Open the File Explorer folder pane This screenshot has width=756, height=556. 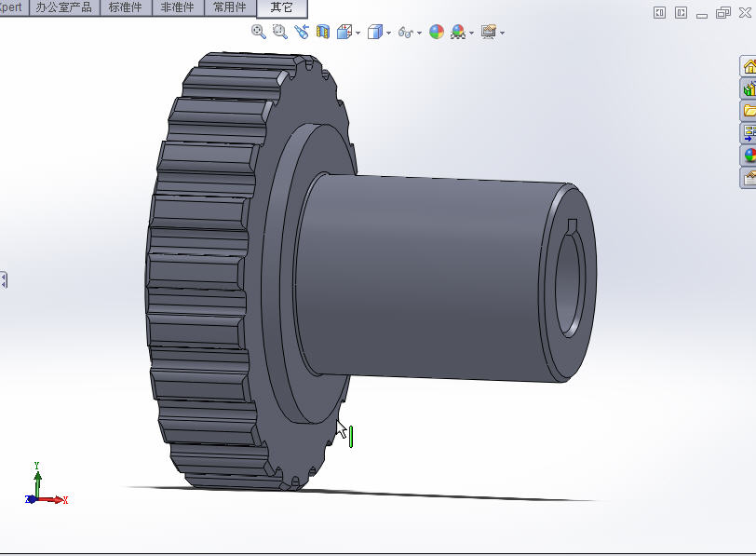click(x=749, y=111)
